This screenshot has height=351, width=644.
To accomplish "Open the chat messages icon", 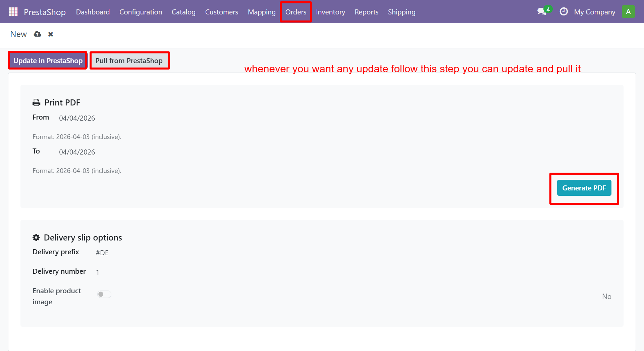I will 542,12.
